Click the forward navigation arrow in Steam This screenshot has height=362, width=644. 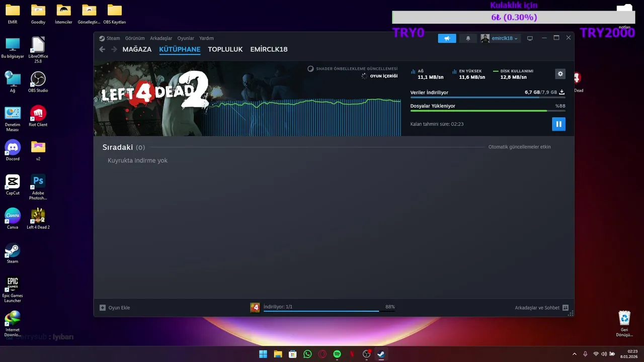[114, 49]
